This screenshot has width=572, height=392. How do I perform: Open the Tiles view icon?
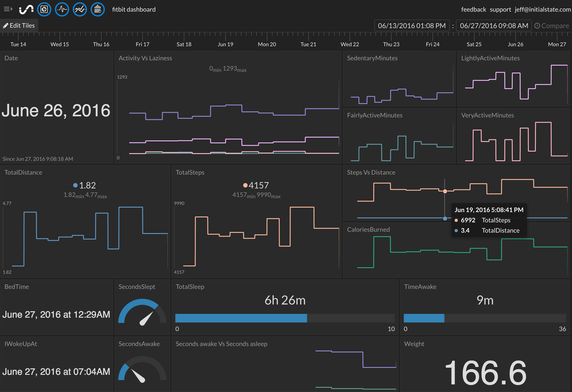coord(44,10)
